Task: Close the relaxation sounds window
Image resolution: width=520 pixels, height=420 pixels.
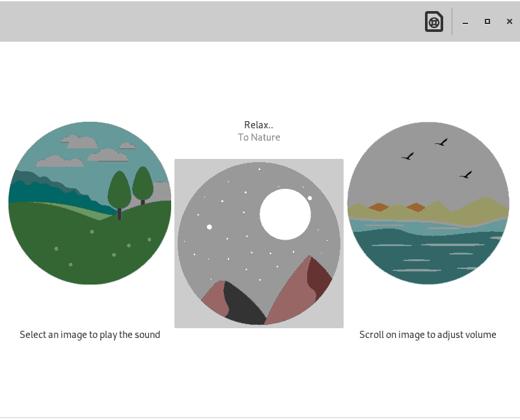Action: pyautogui.click(x=510, y=21)
